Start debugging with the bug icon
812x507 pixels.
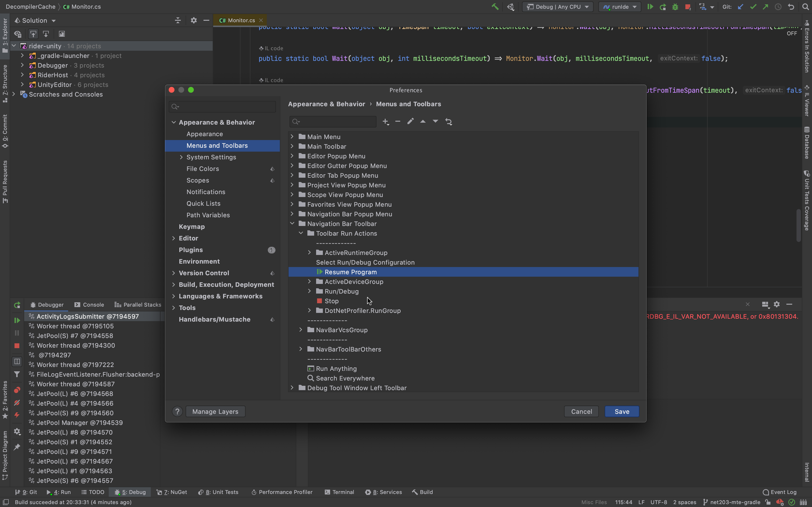[x=675, y=7]
